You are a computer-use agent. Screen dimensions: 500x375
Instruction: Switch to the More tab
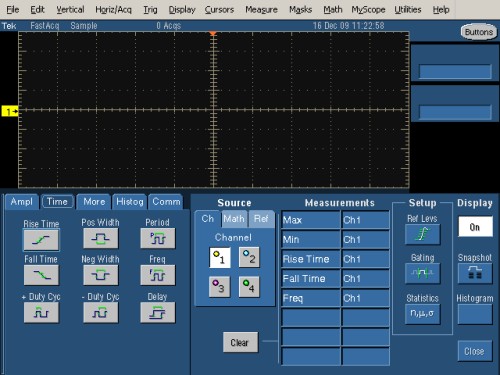coord(94,202)
